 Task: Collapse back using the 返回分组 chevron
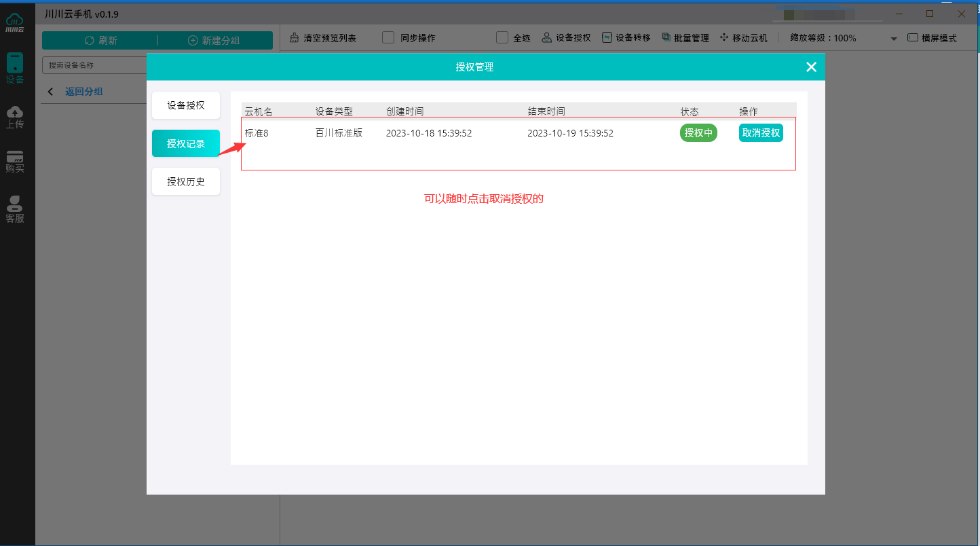point(50,90)
